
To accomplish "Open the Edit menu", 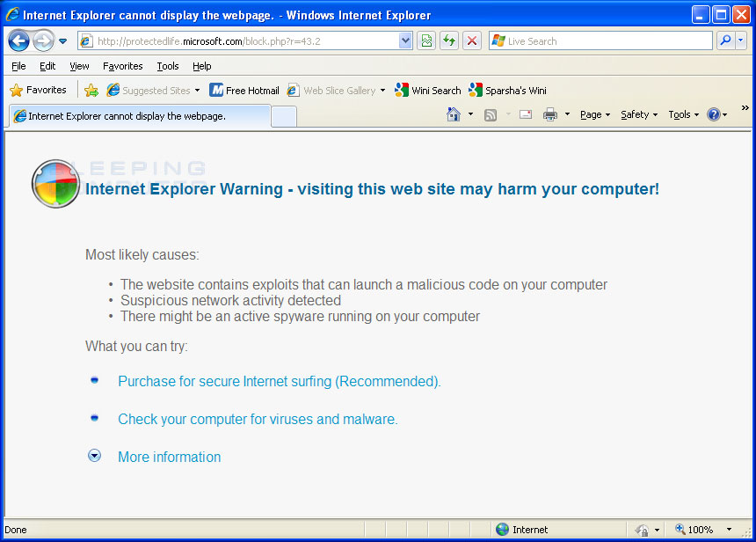I will (x=47, y=66).
